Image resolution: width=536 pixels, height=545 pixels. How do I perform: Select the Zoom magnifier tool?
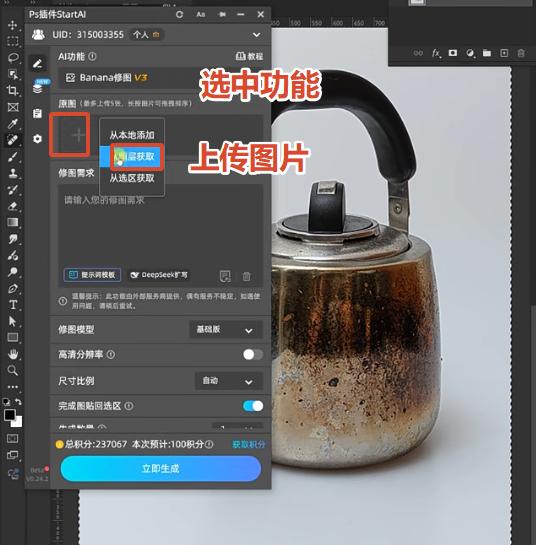[13, 371]
